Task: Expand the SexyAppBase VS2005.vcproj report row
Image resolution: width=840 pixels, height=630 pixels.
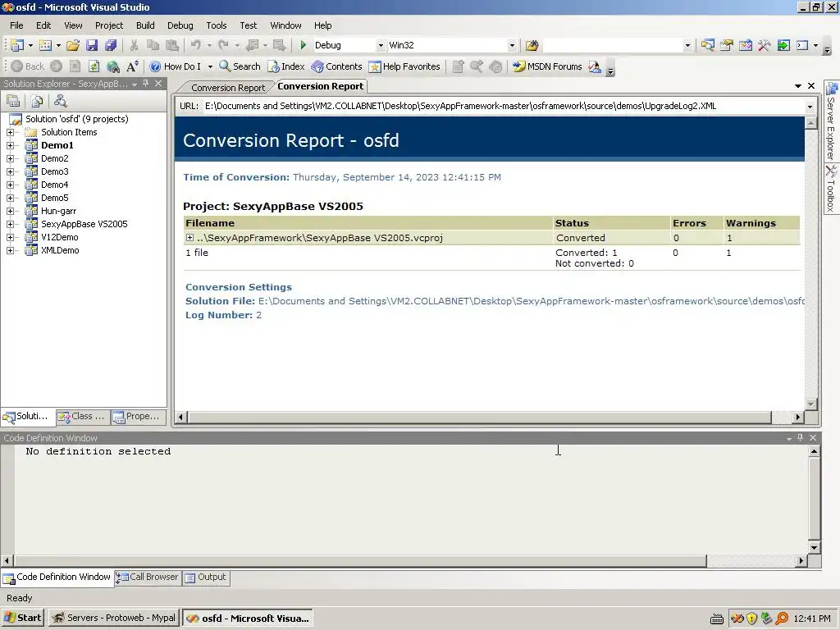Action: point(189,237)
